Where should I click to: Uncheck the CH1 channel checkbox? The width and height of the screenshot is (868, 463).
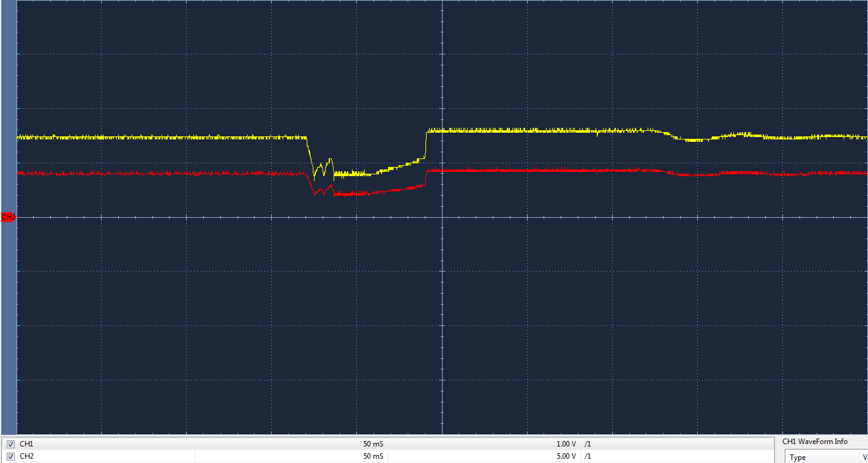click(10, 445)
